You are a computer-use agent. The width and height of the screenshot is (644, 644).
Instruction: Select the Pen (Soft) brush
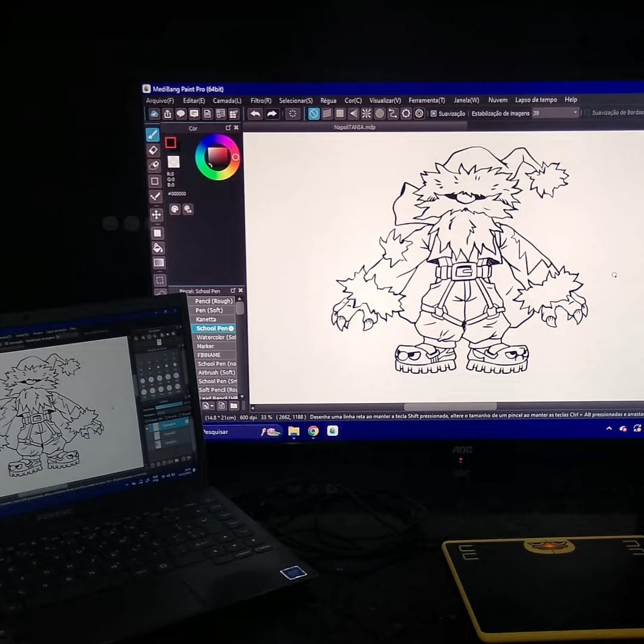pos(213,310)
